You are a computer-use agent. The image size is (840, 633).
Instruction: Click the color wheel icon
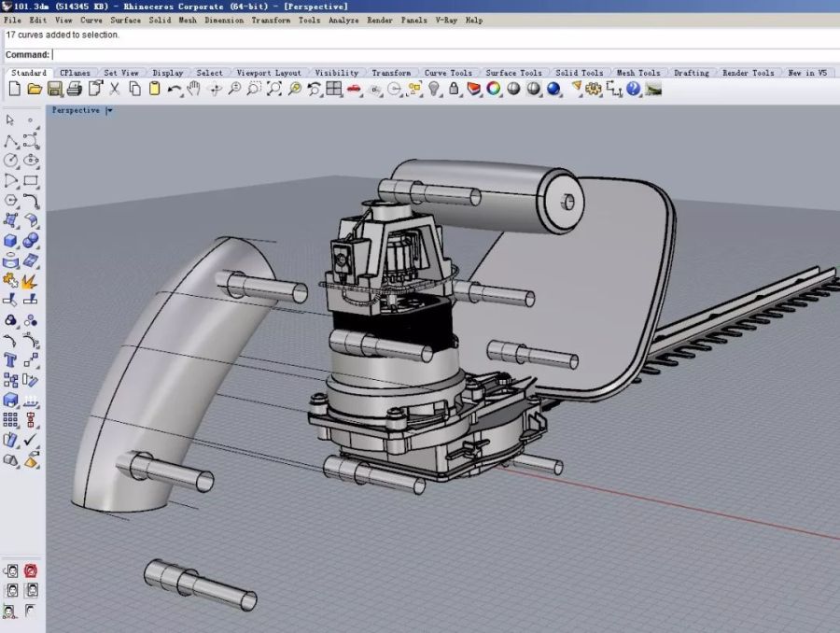494,89
